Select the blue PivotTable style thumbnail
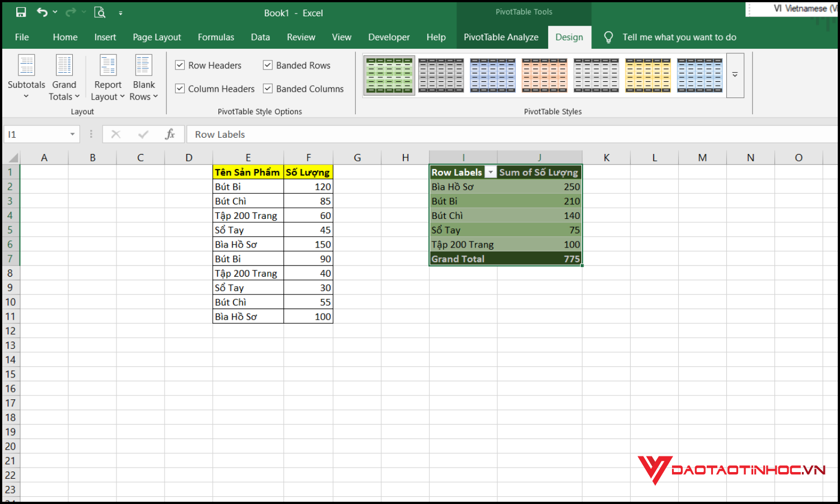 click(492, 74)
